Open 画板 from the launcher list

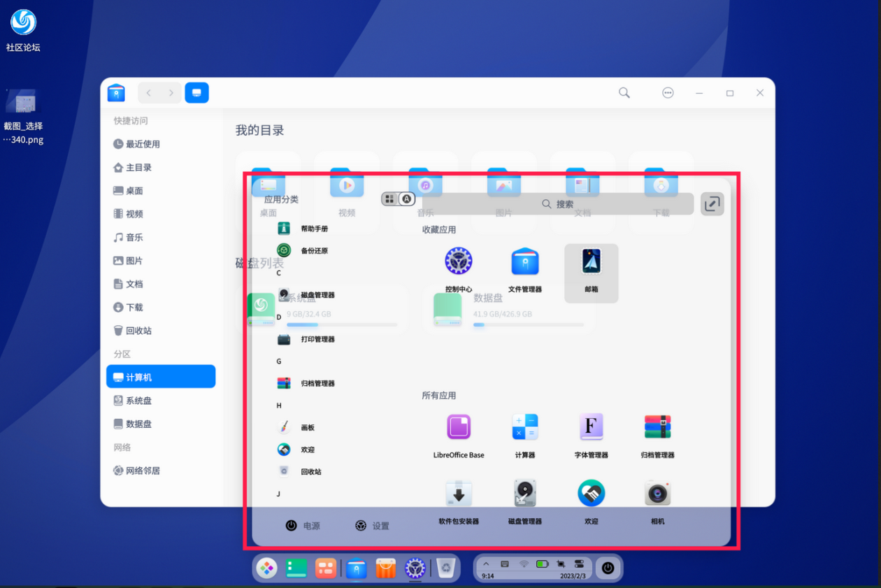pyautogui.click(x=296, y=427)
